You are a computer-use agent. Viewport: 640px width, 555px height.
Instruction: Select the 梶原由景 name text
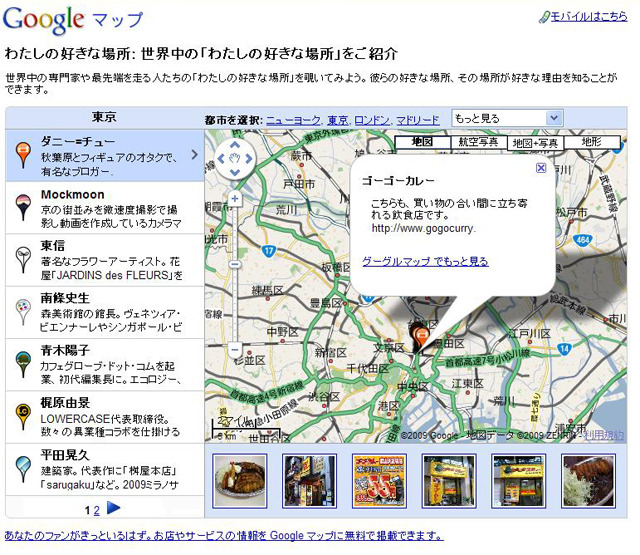click(64, 403)
